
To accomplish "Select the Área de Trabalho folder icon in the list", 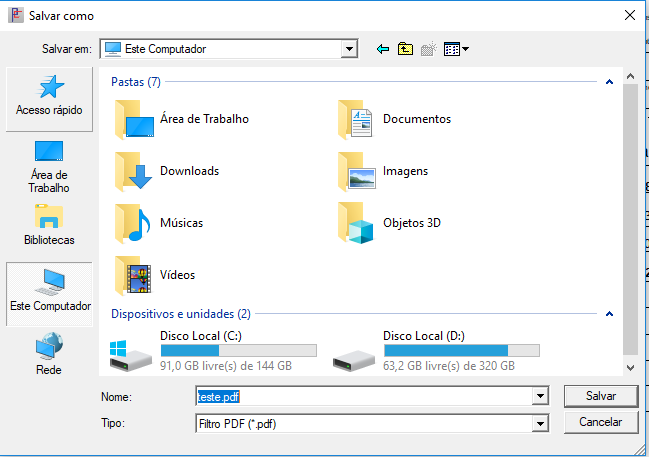I will [x=135, y=119].
